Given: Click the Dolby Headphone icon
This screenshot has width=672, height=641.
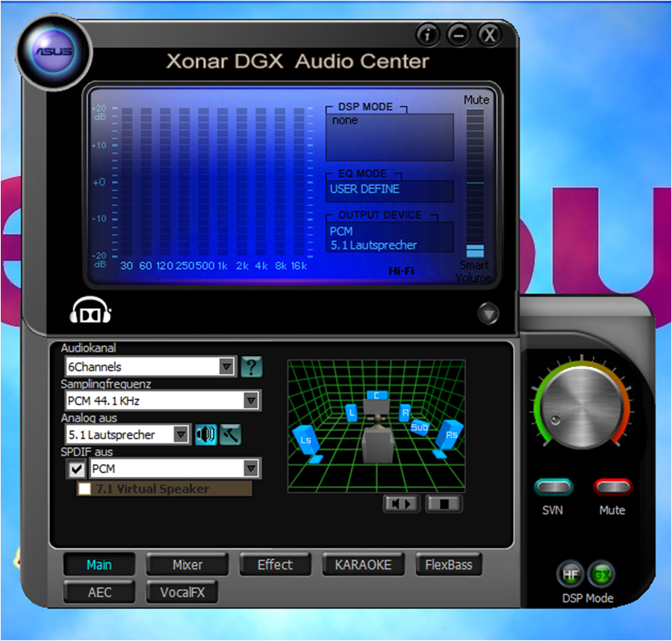Looking at the screenshot, I should point(90,310).
